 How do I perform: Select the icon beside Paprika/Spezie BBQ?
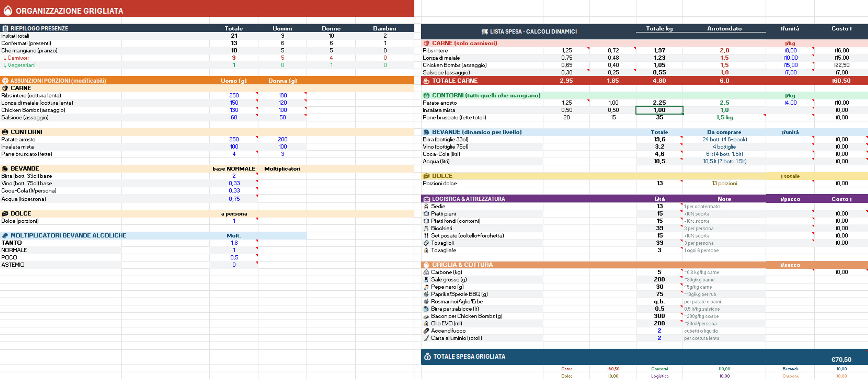pos(426,294)
